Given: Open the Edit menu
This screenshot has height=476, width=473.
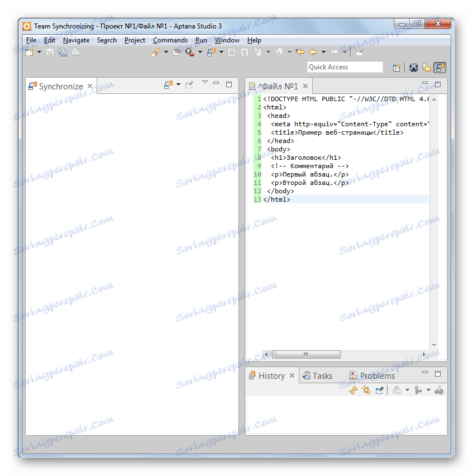Looking at the screenshot, I should tap(50, 40).
